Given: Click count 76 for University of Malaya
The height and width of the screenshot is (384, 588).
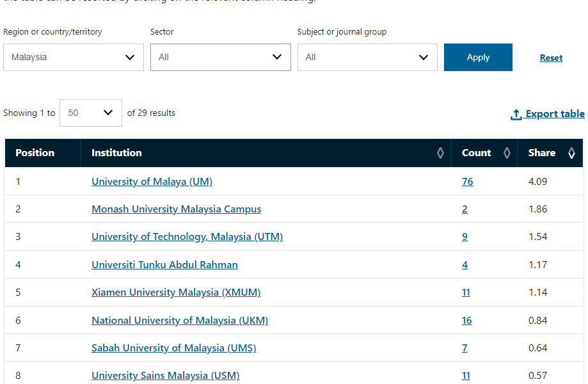Looking at the screenshot, I should 467,182.
